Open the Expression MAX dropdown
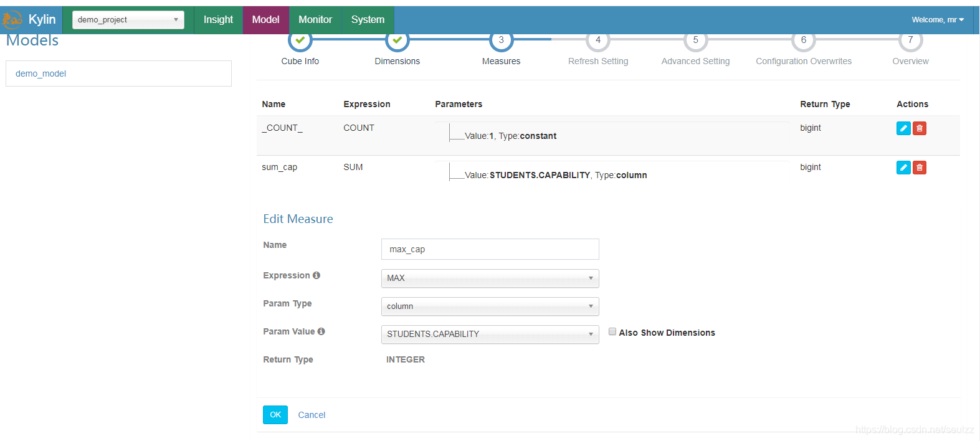Image resolution: width=980 pixels, height=441 pixels. point(490,278)
